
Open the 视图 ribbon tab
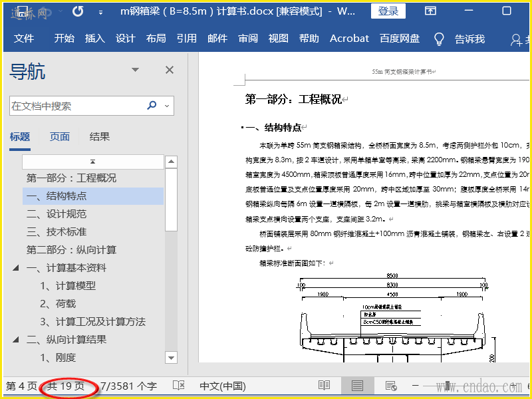[278, 39]
